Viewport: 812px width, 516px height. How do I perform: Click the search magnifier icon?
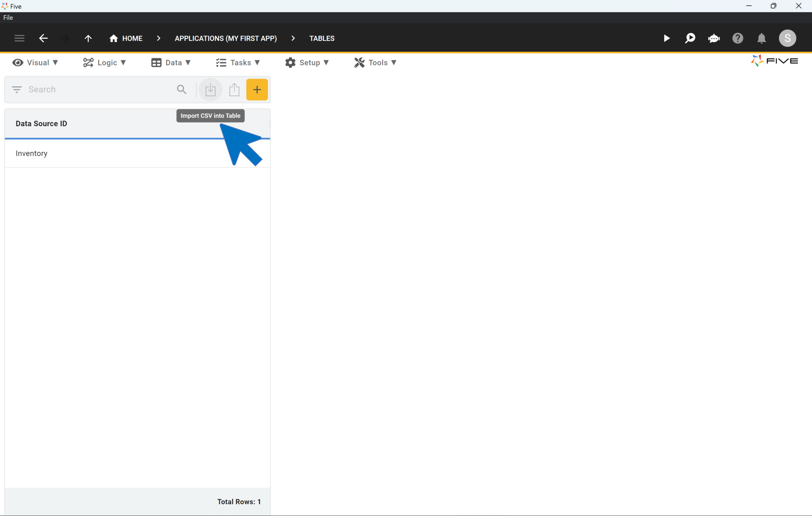click(x=182, y=90)
